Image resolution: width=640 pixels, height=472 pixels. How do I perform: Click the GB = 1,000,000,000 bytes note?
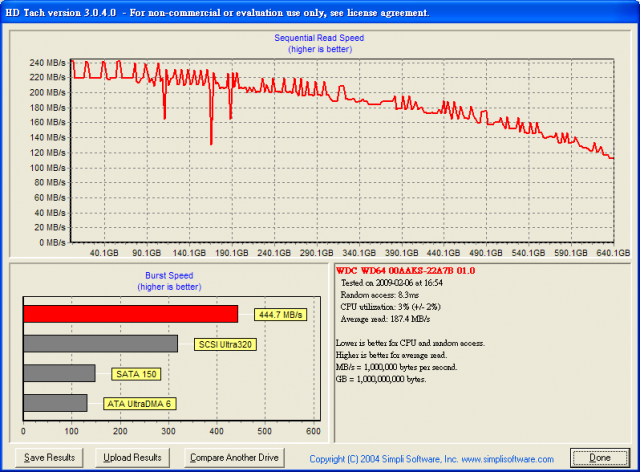[x=381, y=379]
